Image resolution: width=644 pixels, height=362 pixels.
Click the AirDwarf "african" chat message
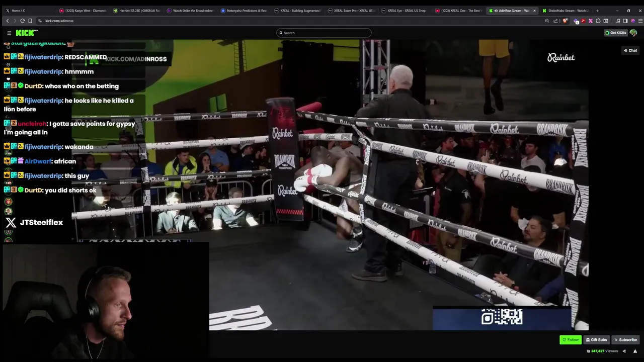pos(40,161)
